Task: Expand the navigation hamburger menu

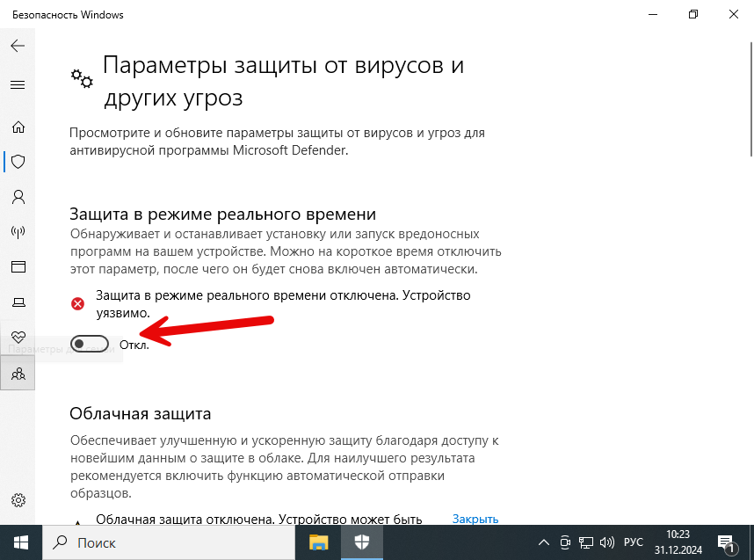Action: coord(18,84)
